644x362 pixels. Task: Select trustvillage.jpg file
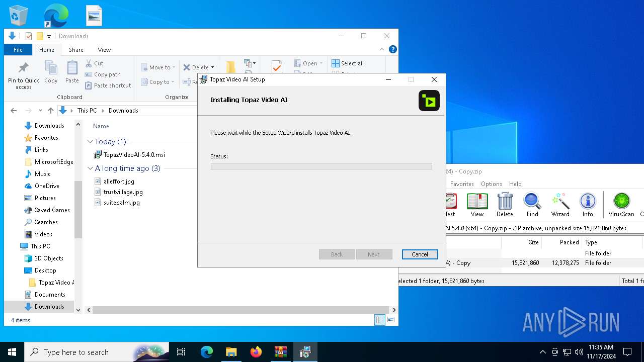point(118,192)
